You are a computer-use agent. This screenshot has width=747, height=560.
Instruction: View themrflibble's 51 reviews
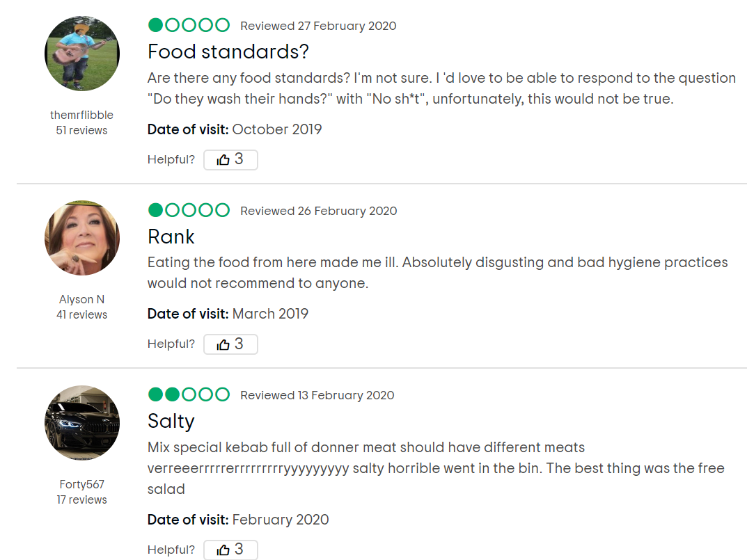pos(82,130)
